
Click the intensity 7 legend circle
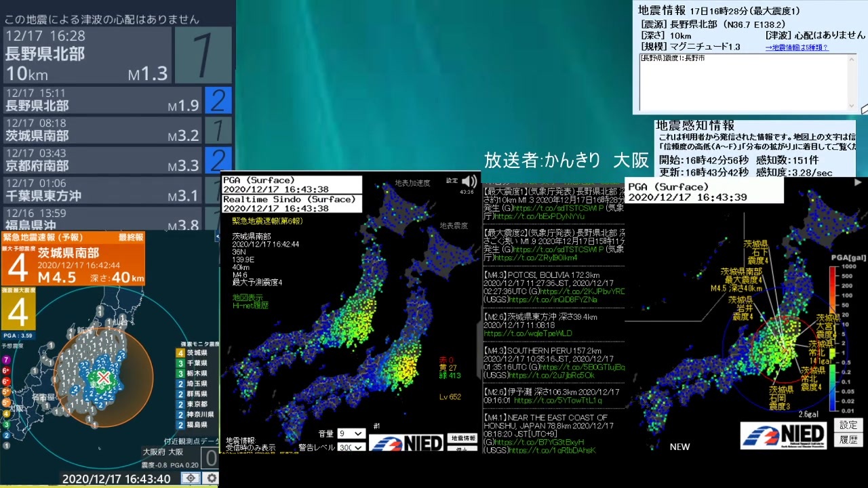coord(6,360)
